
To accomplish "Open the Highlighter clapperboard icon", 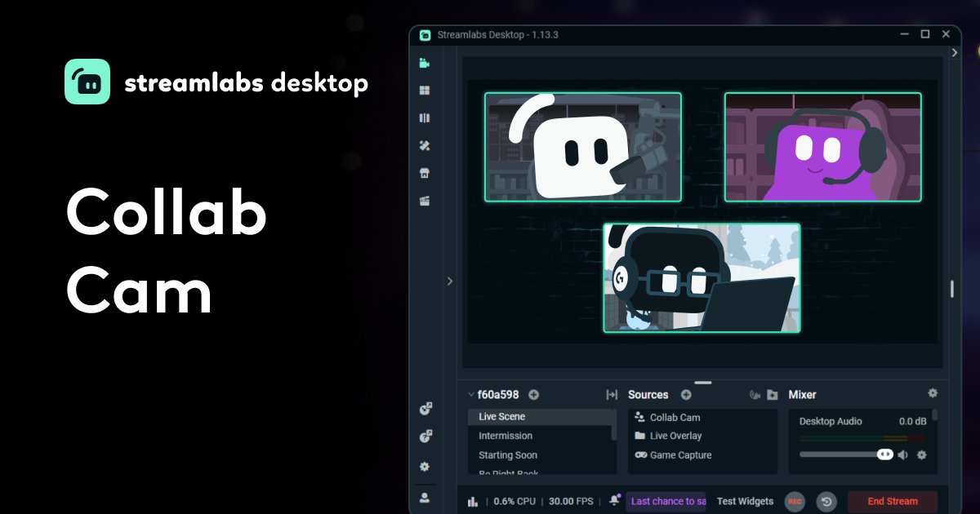I will click(424, 202).
